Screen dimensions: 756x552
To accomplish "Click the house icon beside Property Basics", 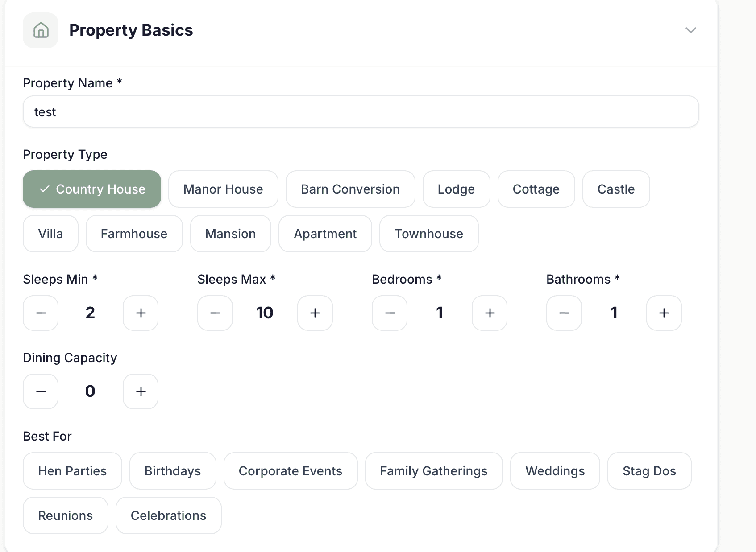I will 41,30.
